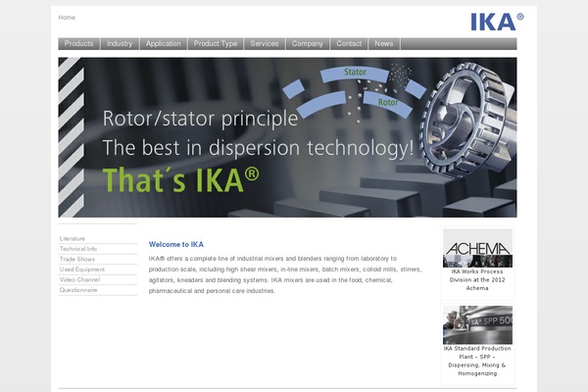Open the Home breadcrumb link
The width and height of the screenshot is (588, 392).
pos(67,18)
